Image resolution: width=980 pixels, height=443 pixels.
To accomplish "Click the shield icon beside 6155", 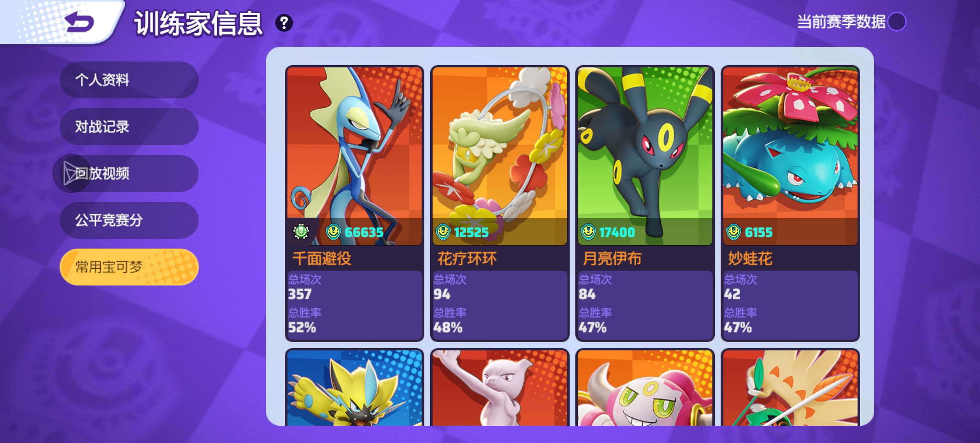I will [x=733, y=232].
